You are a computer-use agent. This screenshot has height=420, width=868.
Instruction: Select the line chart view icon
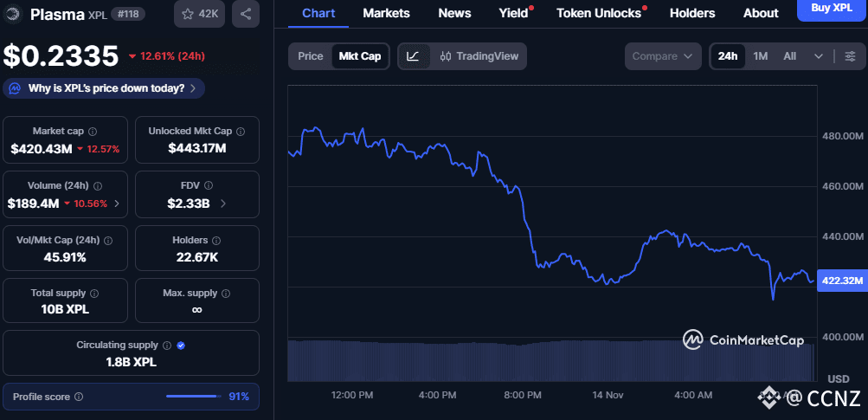point(414,56)
